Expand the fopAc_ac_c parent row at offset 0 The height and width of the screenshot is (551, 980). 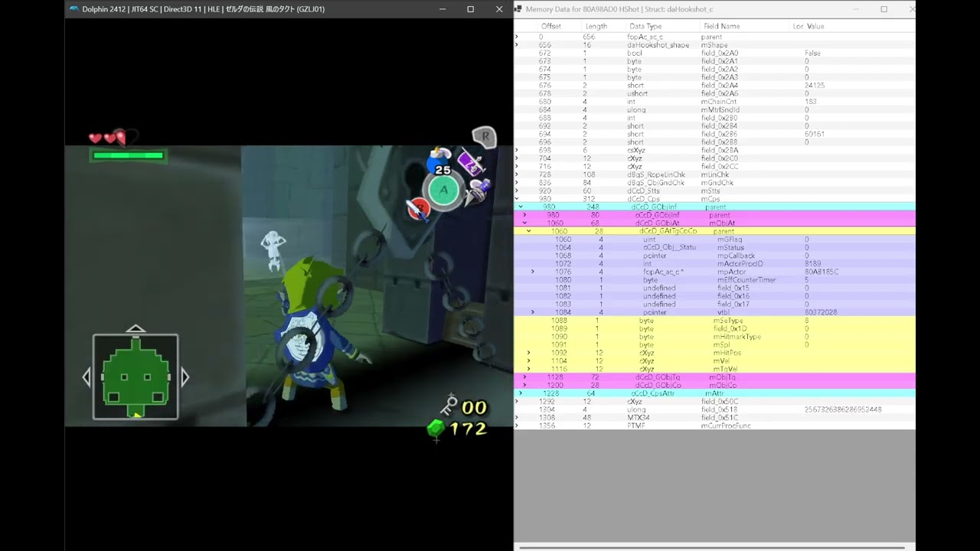coord(517,37)
